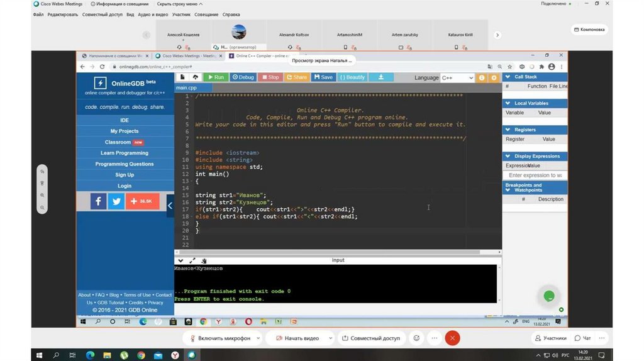Click Скрыть строку меню toggle
This screenshot has height=361, width=644.
pyautogui.click(x=179, y=4)
